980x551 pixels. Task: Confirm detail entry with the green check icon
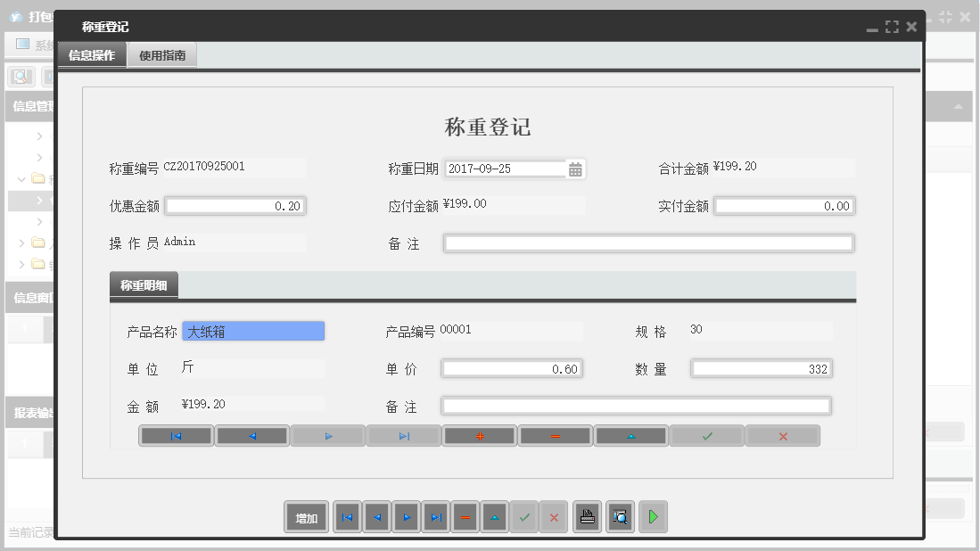click(706, 435)
